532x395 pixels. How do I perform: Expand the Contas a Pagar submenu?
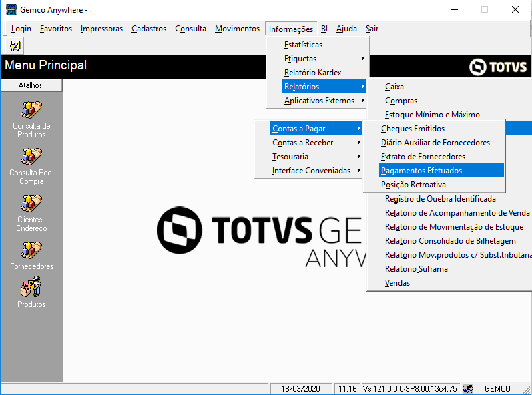pos(316,129)
